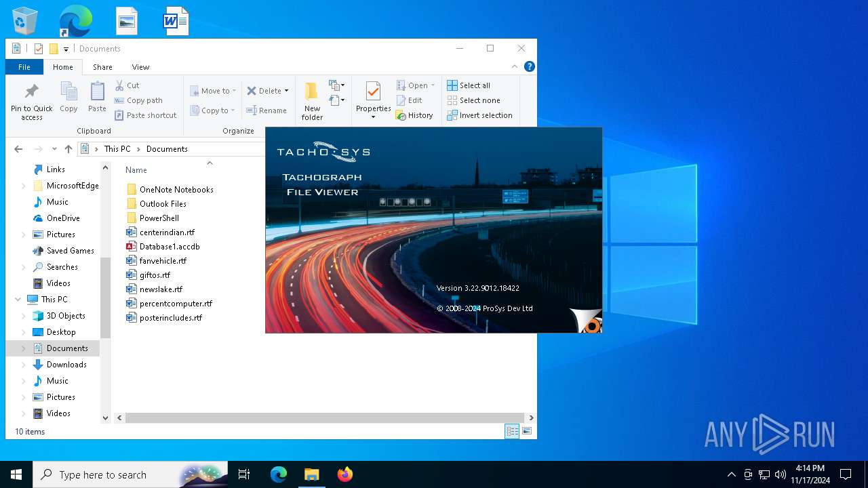This screenshot has width=868, height=488.
Task: Go back with the Explorer back arrow
Action: tap(18, 149)
